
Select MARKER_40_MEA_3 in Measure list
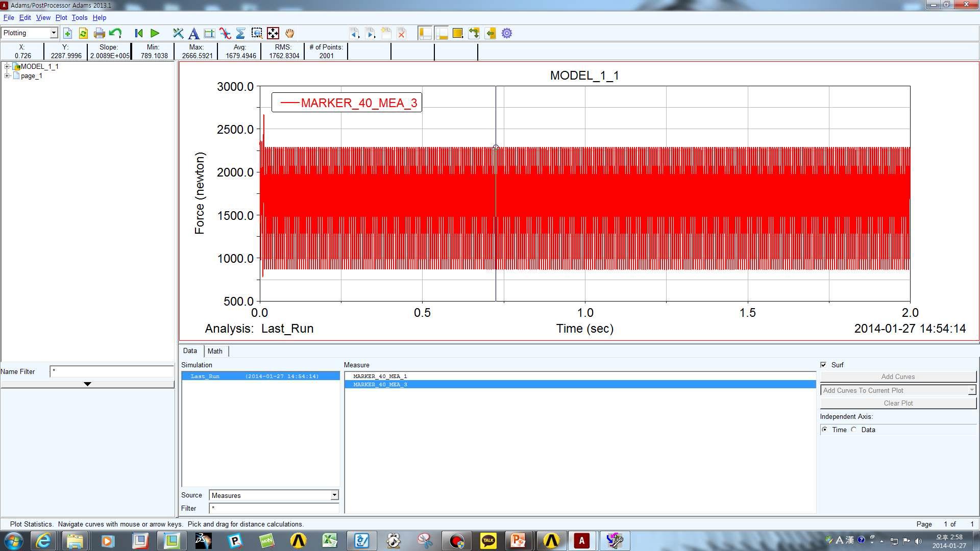(x=580, y=384)
